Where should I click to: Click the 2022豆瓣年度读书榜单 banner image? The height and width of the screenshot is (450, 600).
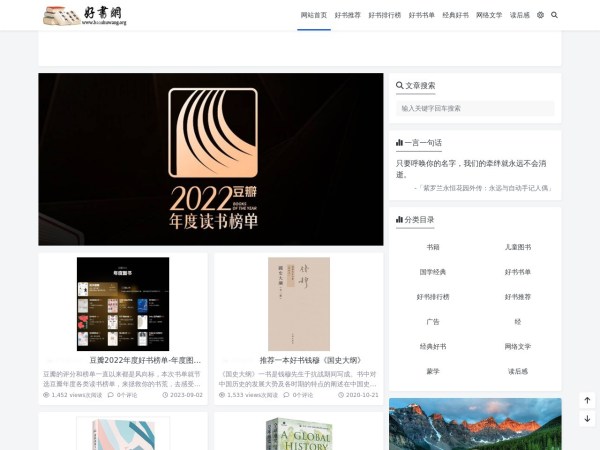pos(211,159)
